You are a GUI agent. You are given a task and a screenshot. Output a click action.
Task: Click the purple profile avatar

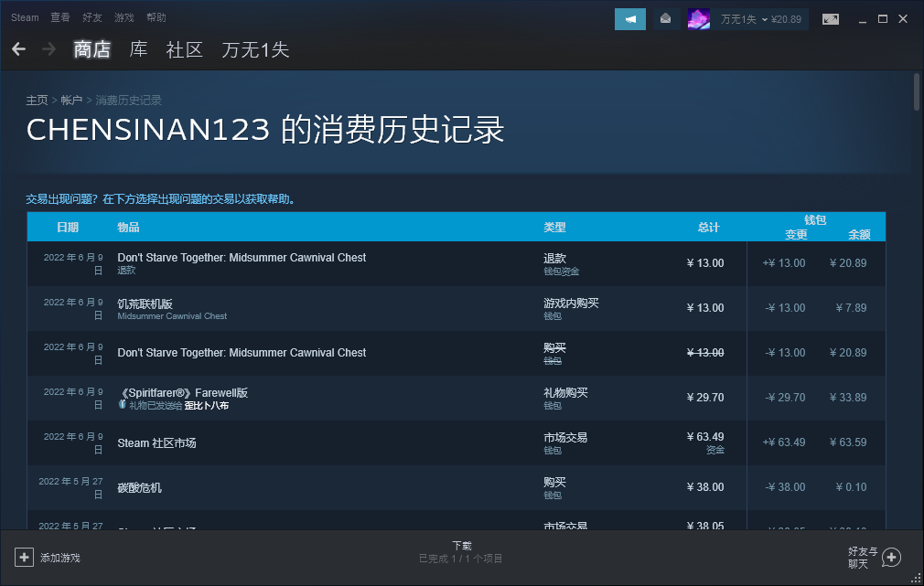point(699,19)
